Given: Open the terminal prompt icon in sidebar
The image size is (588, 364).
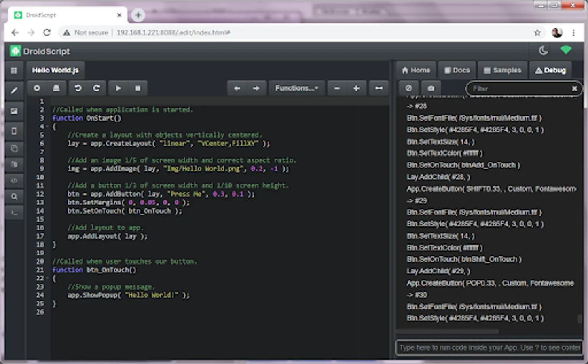Looking at the screenshot, I should [14, 213].
